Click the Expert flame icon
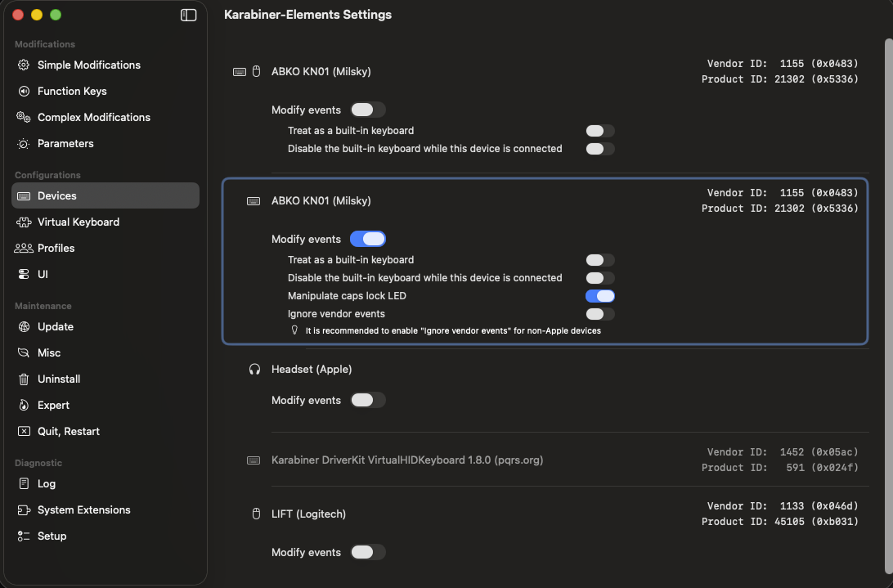Screen dimensions: 893x588 point(24,406)
